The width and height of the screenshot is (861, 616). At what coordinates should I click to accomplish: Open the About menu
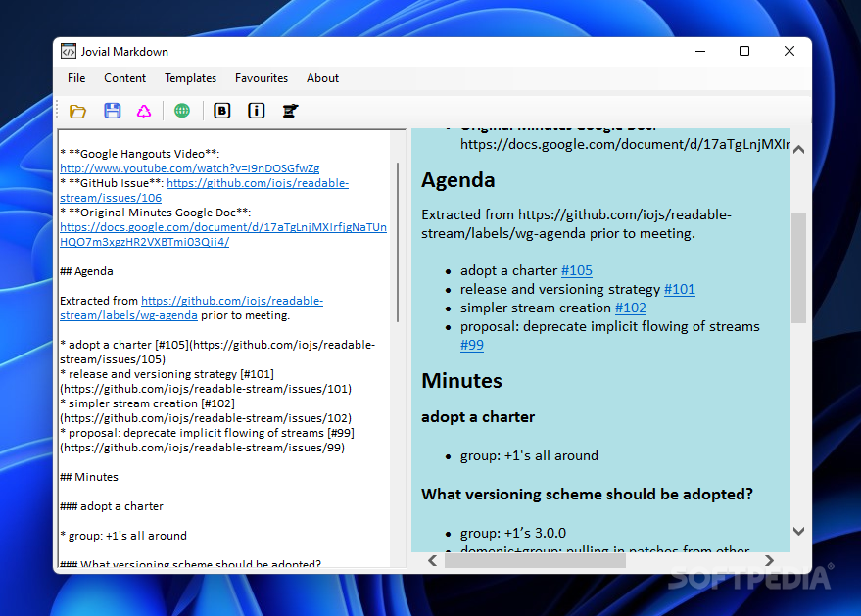[x=322, y=78]
